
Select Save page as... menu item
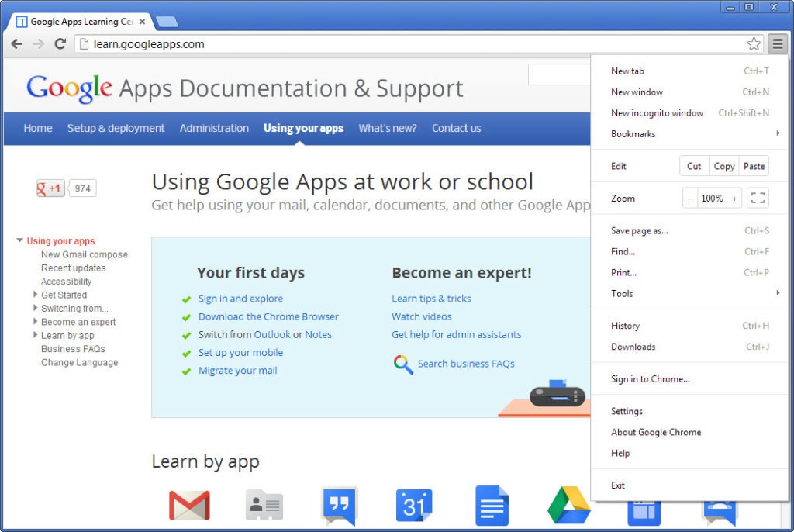click(x=689, y=230)
